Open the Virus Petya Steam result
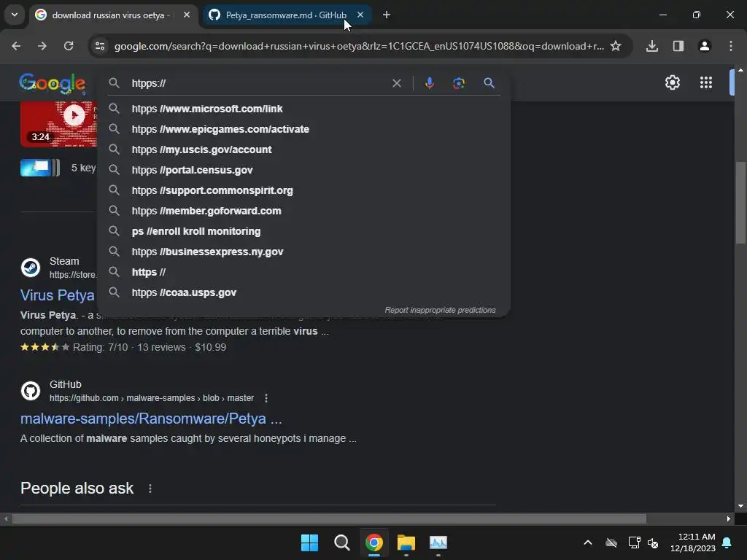 pos(57,295)
